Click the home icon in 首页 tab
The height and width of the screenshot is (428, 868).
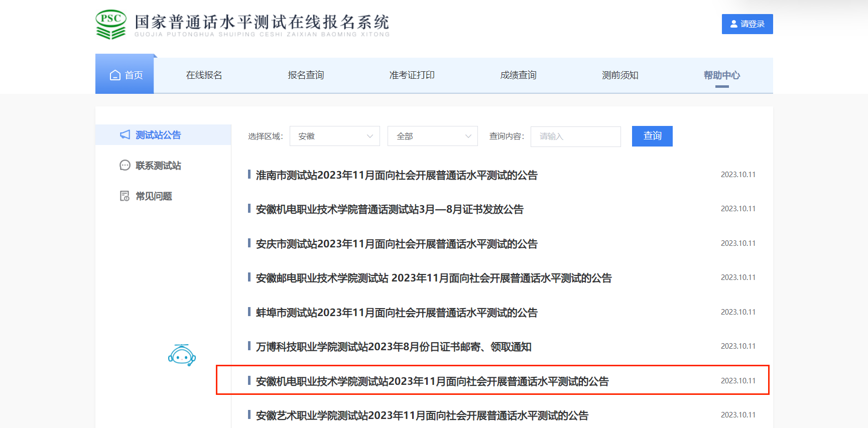[115, 75]
